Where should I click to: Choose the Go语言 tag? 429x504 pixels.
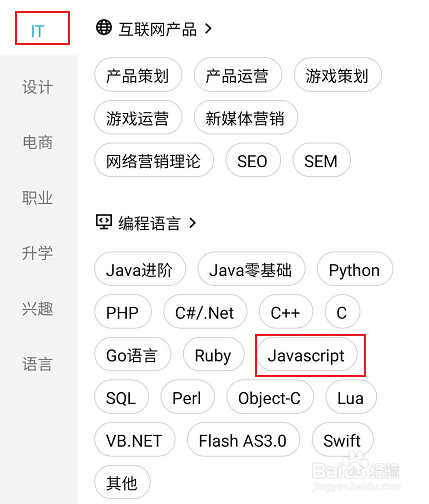(133, 354)
